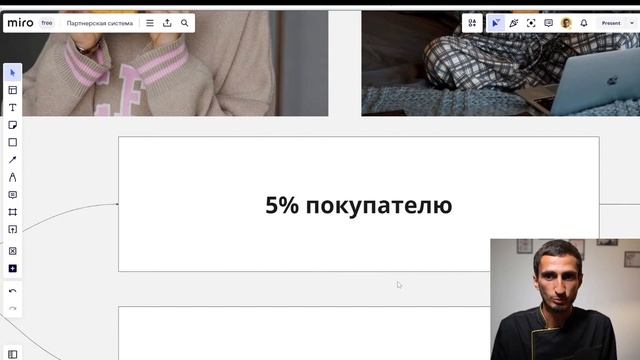Toggle the collaborators' cursors button
The width and height of the screenshot is (640, 360).
click(x=496, y=23)
